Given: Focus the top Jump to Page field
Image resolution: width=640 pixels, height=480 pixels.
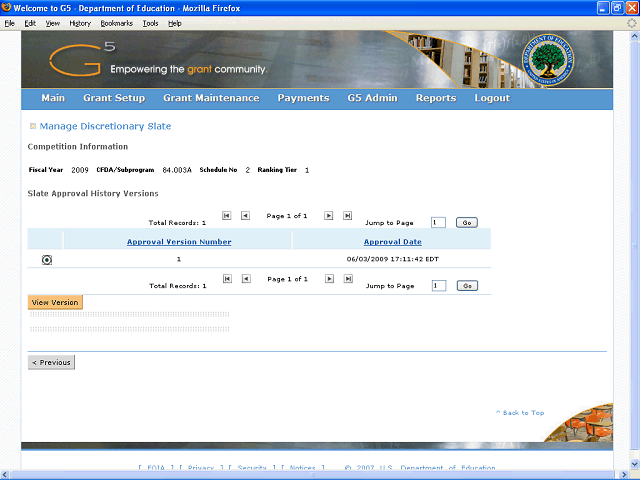Looking at the screenshot, I should click(438, 222).
